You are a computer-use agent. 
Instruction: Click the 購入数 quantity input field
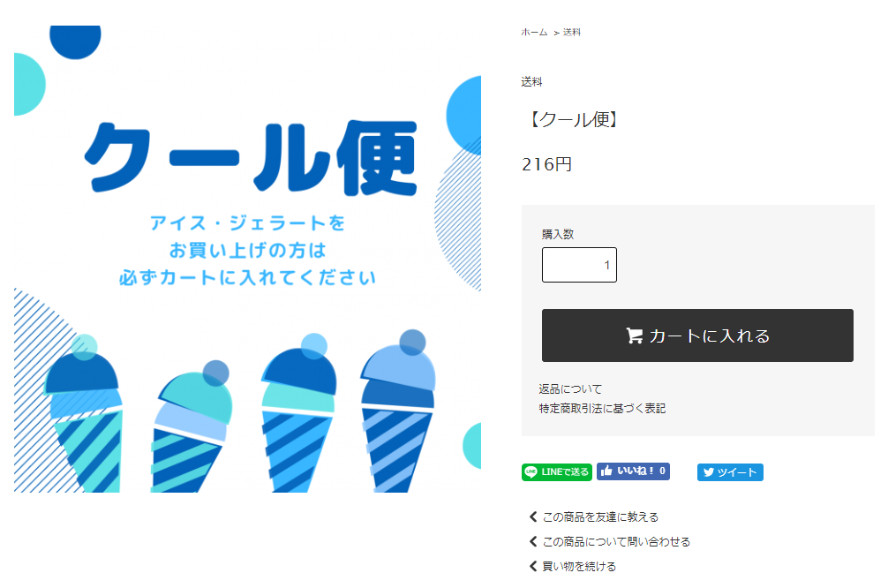click(x=579, y=265)
